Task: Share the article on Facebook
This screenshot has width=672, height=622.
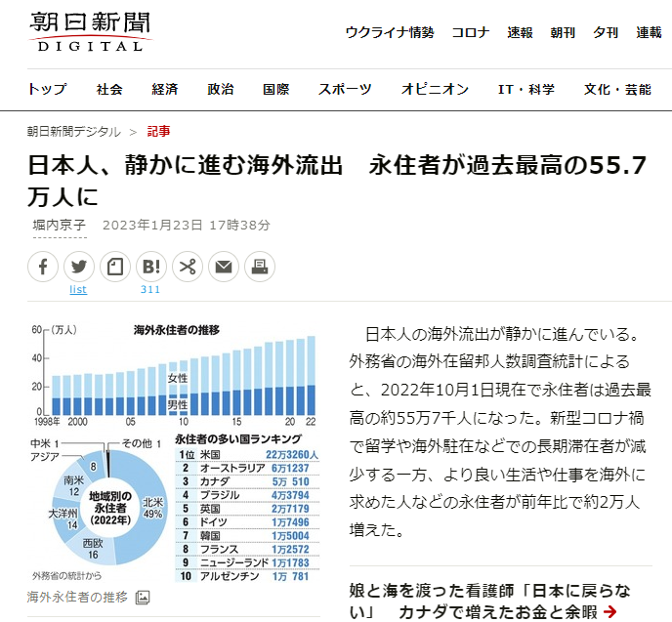Action: (x=43, y=266)
